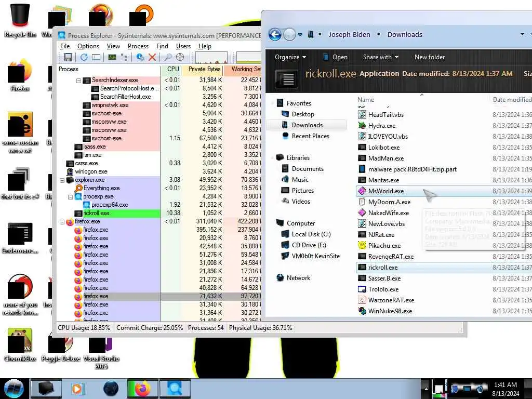This screenshot has height=399, width=532.
Task: Open the File menu in Process Explorer
Action: (x=65, y=46)
